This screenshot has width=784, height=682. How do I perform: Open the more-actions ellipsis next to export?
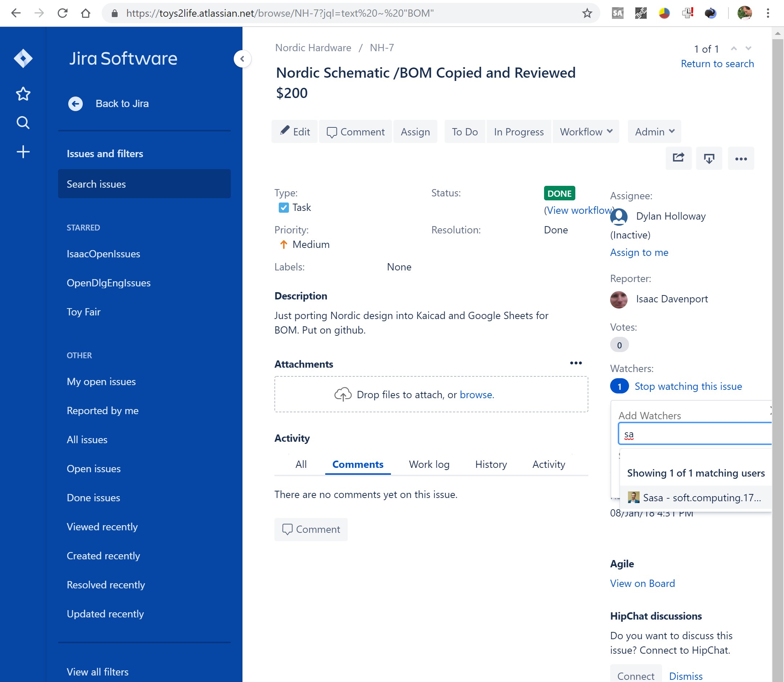click(740, 158)
